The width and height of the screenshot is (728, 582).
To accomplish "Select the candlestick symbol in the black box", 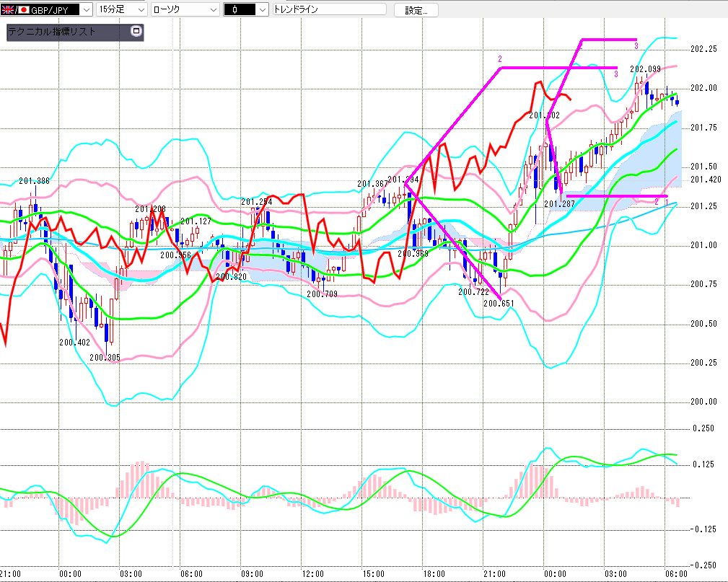I will (239, 10).
